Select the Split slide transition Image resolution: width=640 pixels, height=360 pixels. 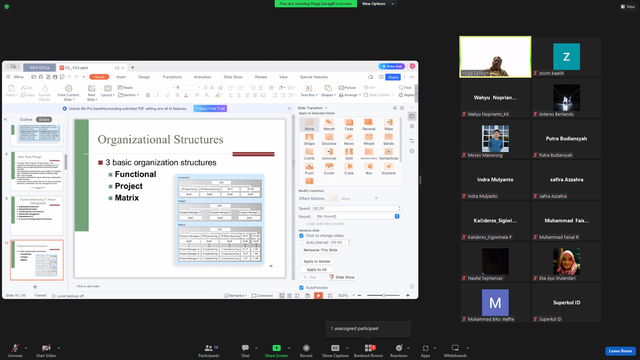click(x=349, y=154)
